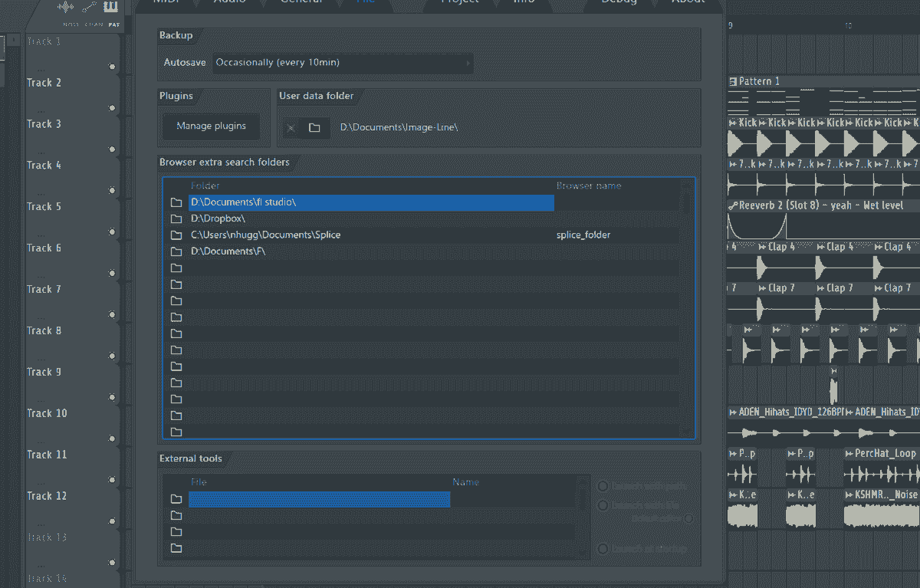Click the Manage plugins button
920x588 pixels.
tap(211, 126)
